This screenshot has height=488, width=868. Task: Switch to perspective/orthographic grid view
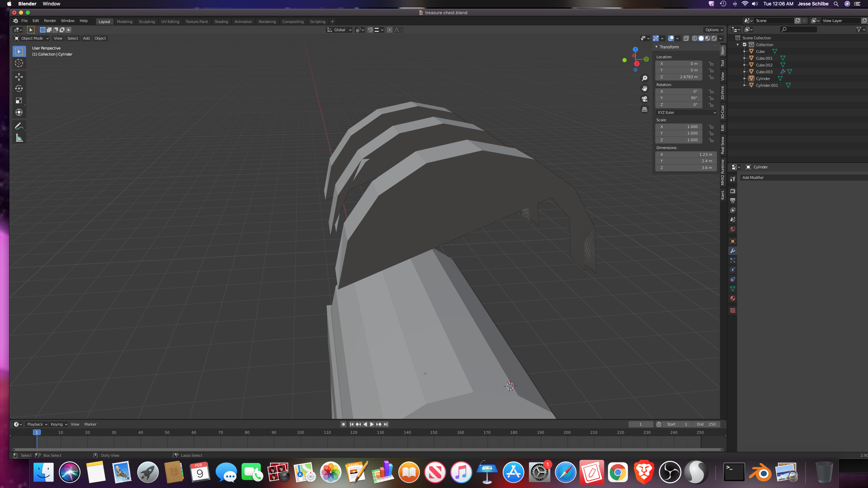pyautogui.click(x=645, y=109)
